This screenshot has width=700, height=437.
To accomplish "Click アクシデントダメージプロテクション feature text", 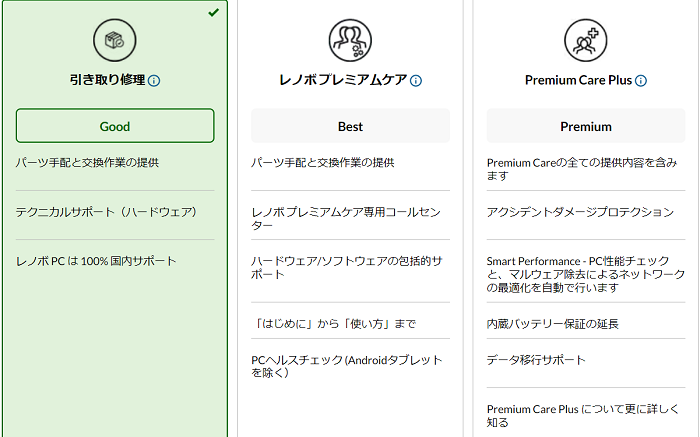I will [x=580, y=212].
